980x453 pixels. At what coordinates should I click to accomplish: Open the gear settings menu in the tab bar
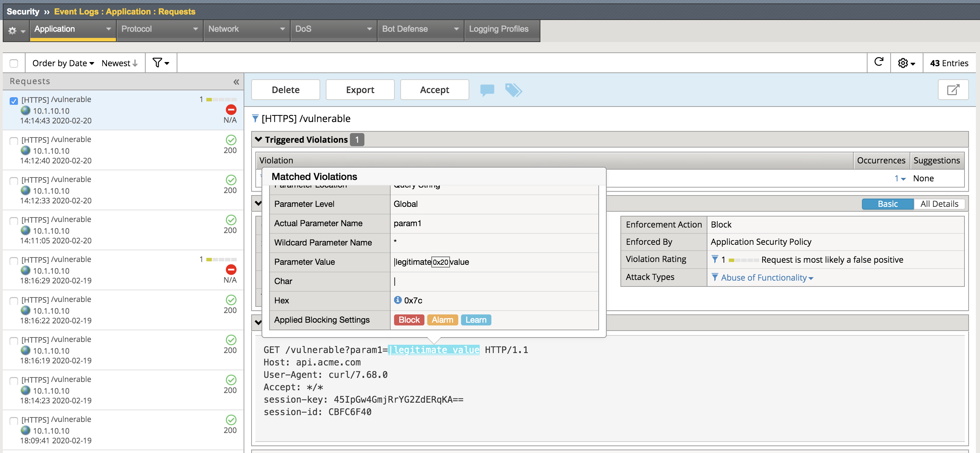pyautogui.click(x=16, y=30)
